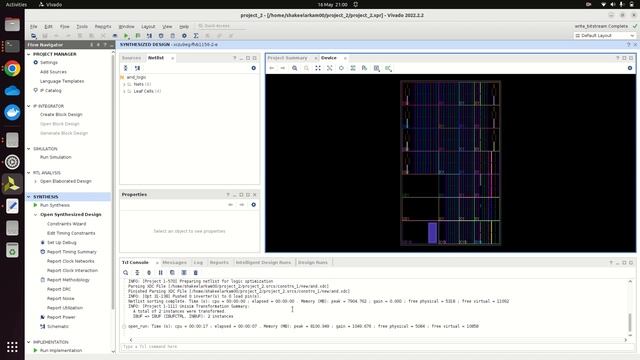This screenshot has height=360, width=640.
Task: Click the Open Project icon in main toolbar
Action: pos(33,36)
